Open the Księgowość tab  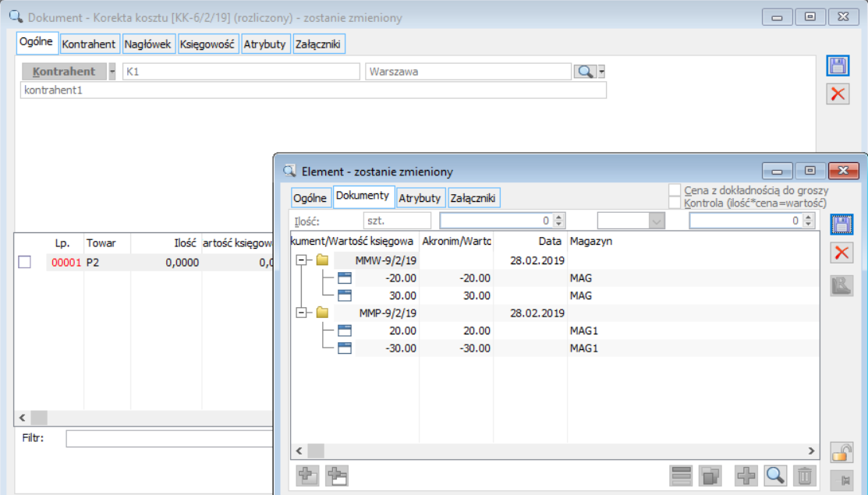207,44
